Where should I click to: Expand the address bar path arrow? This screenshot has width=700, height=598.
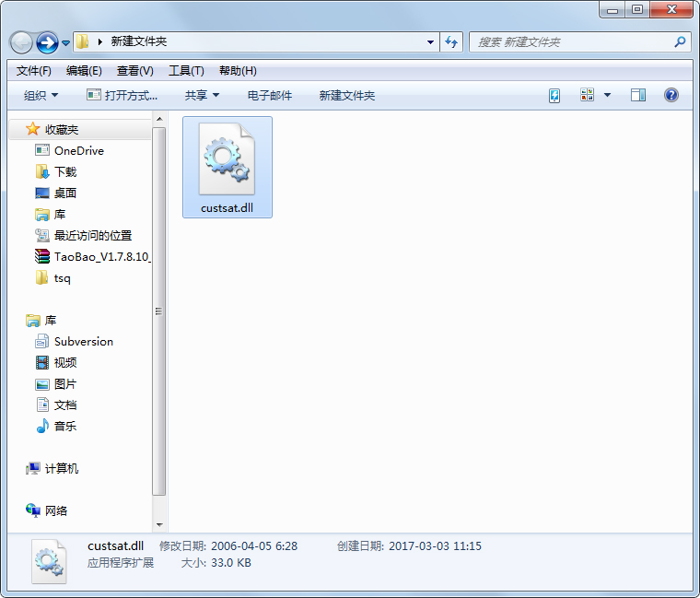[100, 42]
